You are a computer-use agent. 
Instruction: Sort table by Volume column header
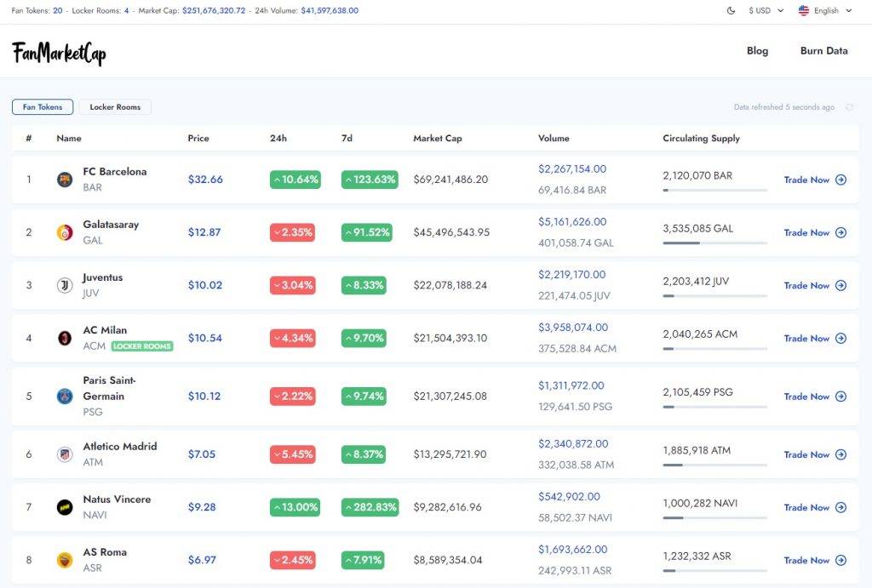[554, 139]
